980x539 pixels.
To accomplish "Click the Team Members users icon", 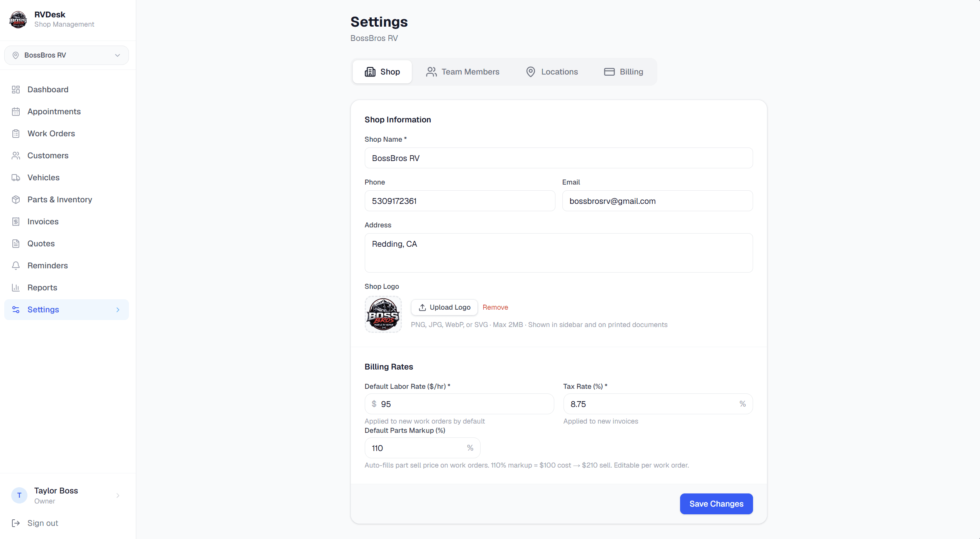I will pos(431,72).
